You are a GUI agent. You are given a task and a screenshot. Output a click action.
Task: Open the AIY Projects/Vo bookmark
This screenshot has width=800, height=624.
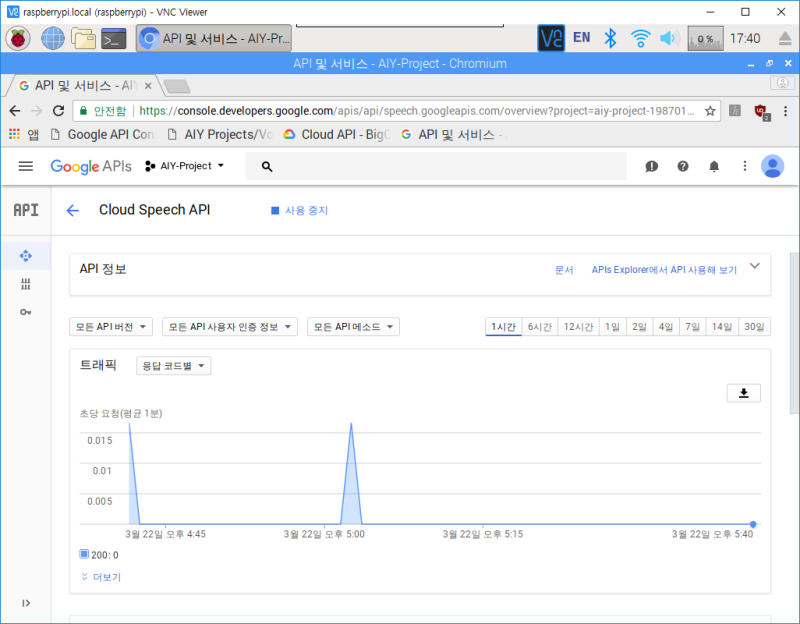(x=220, y=134)
